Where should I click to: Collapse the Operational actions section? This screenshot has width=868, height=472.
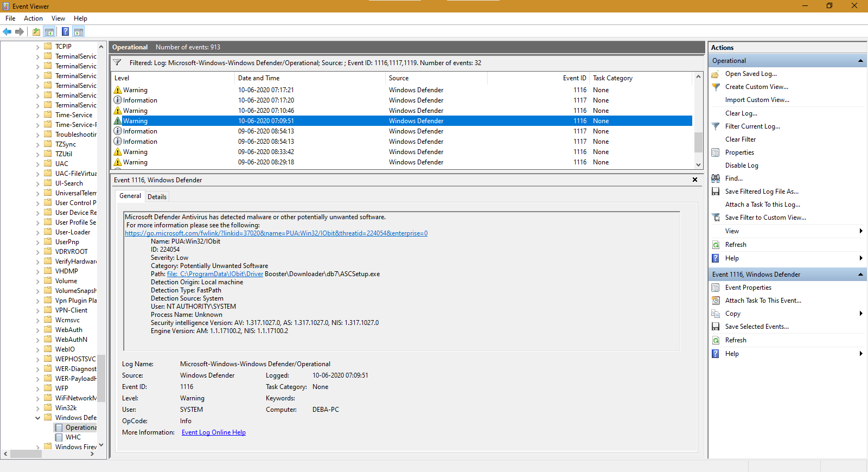click(860, 61)
